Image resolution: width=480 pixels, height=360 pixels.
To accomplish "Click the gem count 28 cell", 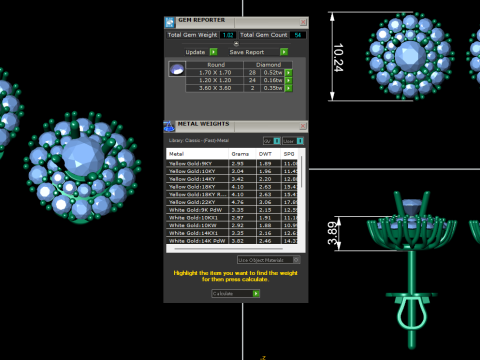I will [x=252, y=73].
